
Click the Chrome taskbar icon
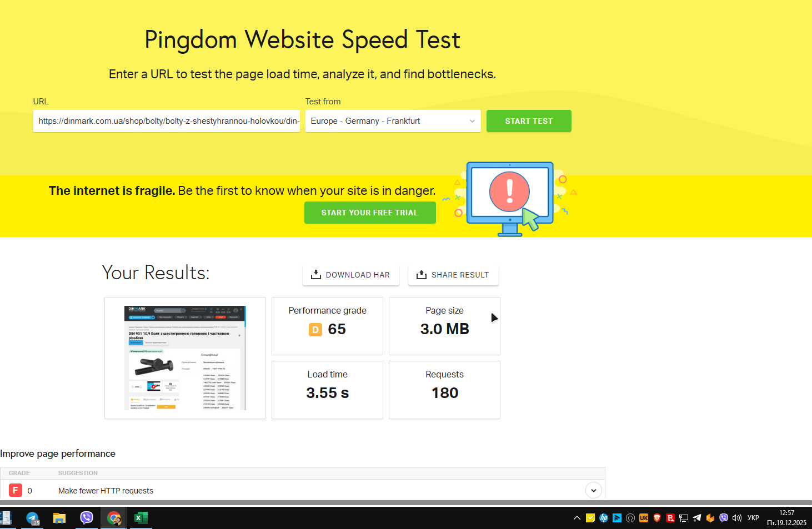click(x=114, y=518)
